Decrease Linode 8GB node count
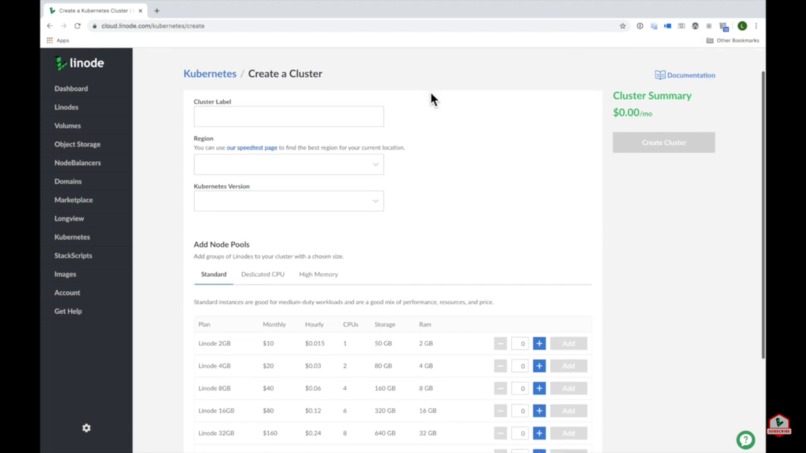This screenshot has width=806, height=453. (x=500, y=388)
